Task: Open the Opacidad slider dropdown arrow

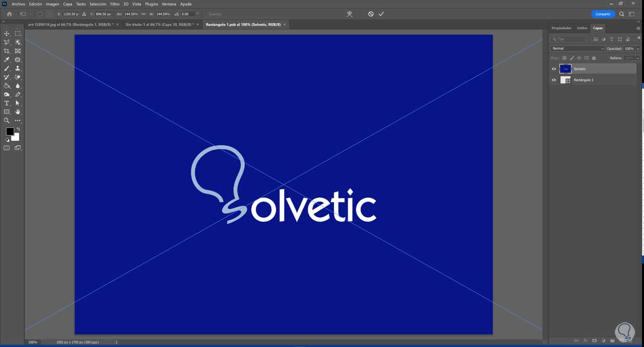Action: tap(638, 49)
